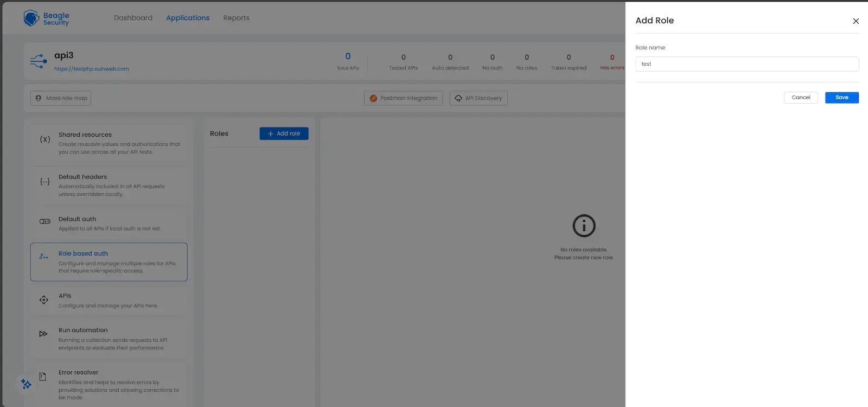Click the Add role button
The width and height of the screenshot is (868, 407).
284,133
